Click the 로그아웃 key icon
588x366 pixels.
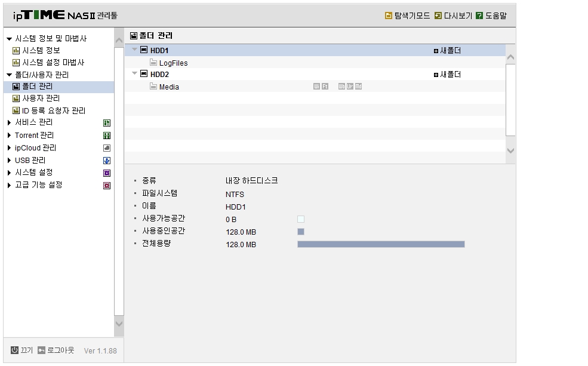tap(42, 350)
